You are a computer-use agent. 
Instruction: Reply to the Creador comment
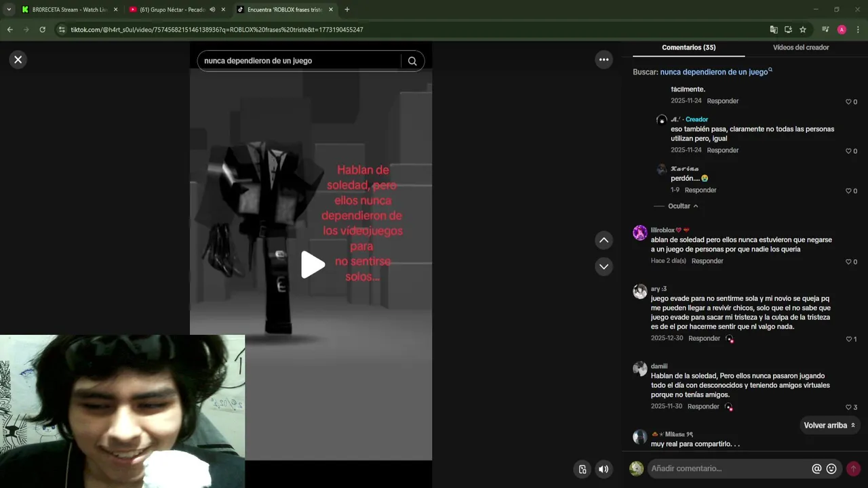(x=723, y=150)
